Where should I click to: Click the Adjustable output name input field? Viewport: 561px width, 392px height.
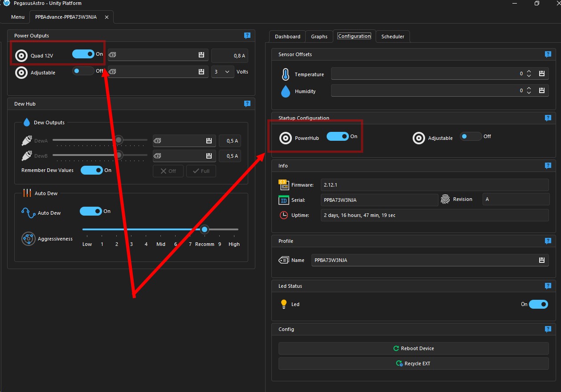158,72
